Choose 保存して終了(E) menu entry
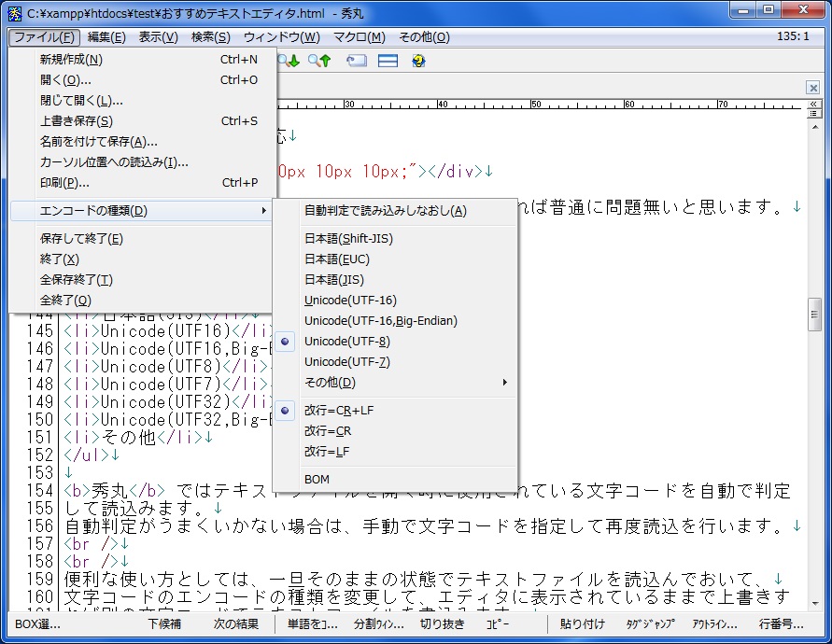 142,239
